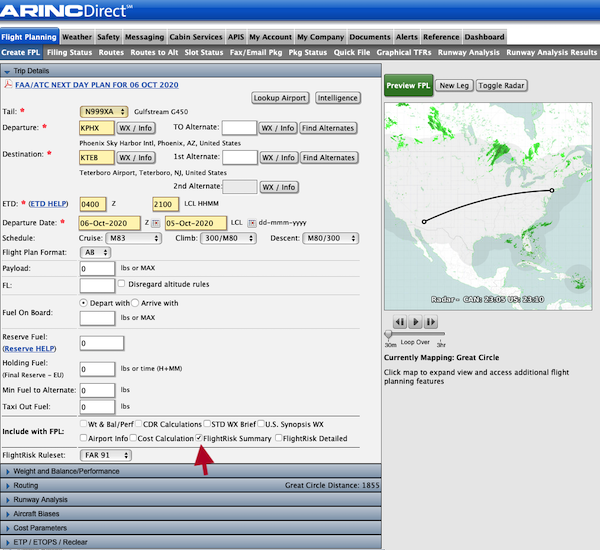The height and width of the screenshot is (550, 600).
Task: Collapse the Trip Details section arrow
Action: click(x=7, y=71)
